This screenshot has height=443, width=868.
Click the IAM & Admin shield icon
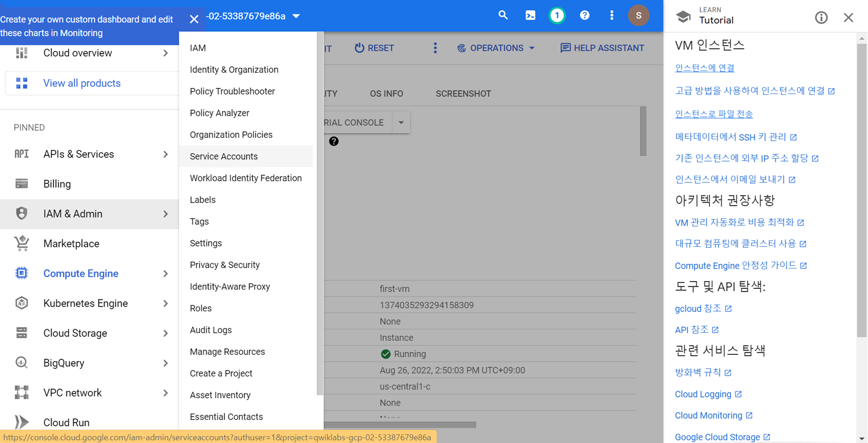(22, 214)
